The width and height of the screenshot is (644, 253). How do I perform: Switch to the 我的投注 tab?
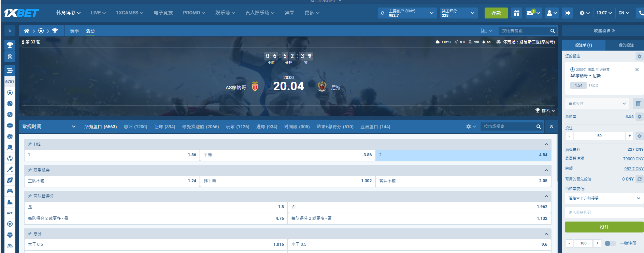pos(626,45)
